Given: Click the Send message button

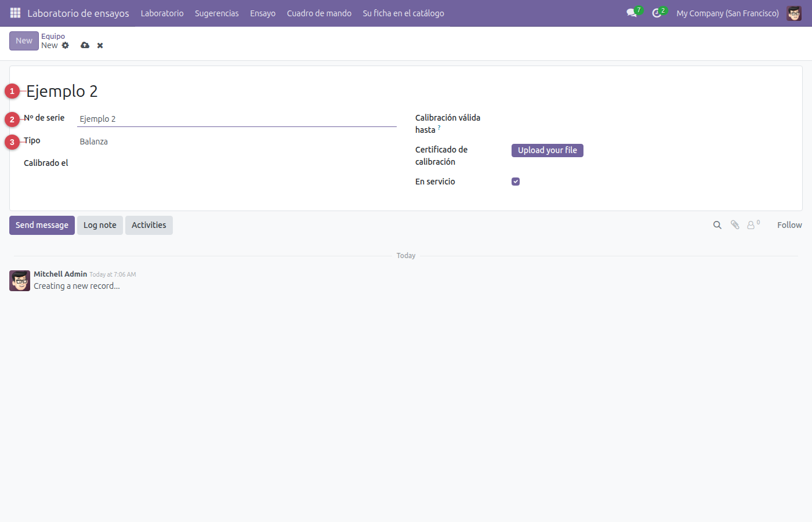Looking at the screenshot, I should click(x=42, y=225).
